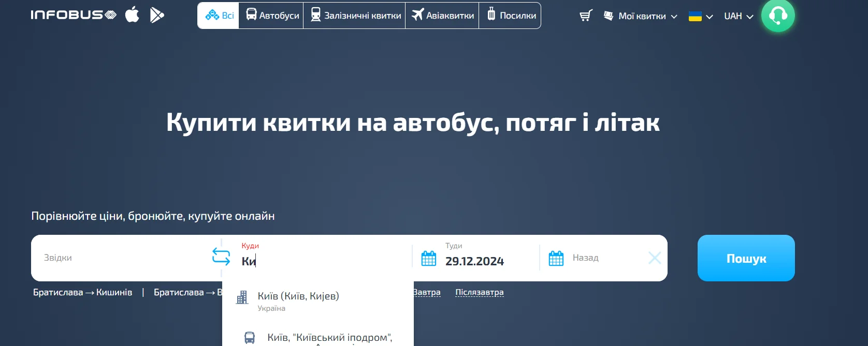Switch to Залізничні квитки tab
Viewport: 868px width, 346px height.
(x=355, y=16)
